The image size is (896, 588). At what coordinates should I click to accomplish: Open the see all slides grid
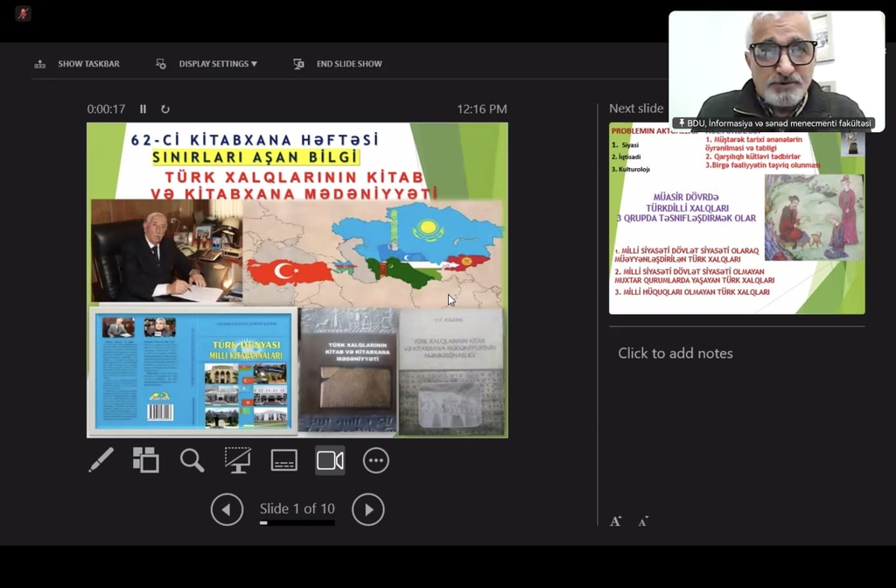pyautogui.click(x=145, y=460)
